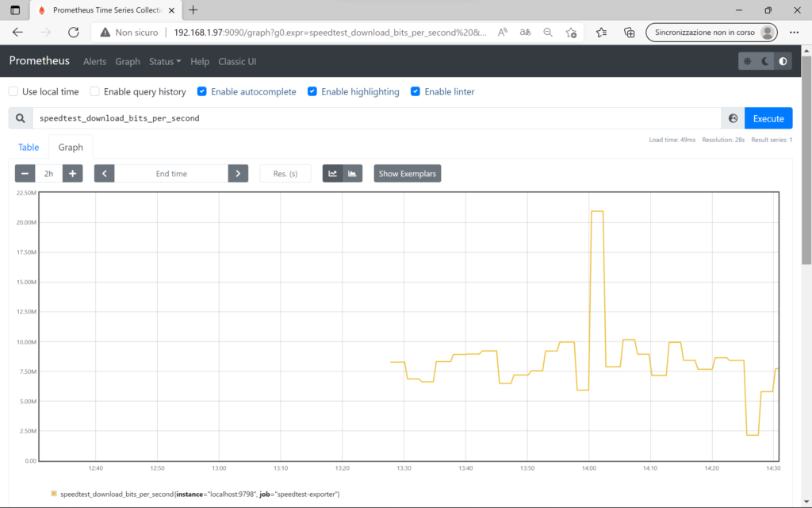
Task: Click the magnifying glass in the query bar
Action: 20,117
